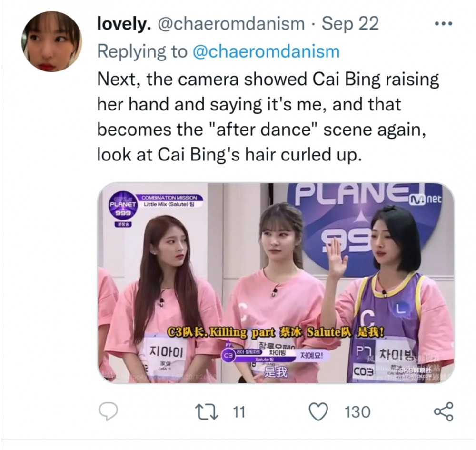Click the Girls Planet 999 badge in image

pyautogui.click(x=122, y=207)
